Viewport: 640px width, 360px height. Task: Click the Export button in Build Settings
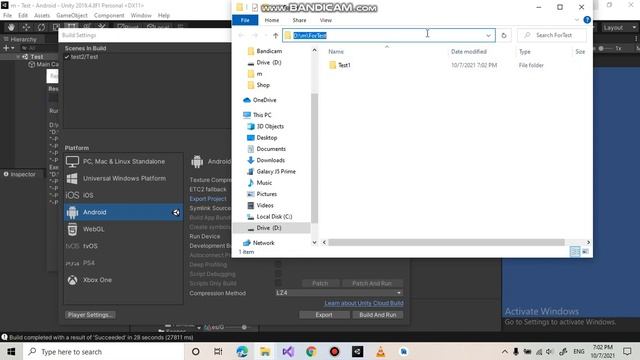[x=324, y=315]
